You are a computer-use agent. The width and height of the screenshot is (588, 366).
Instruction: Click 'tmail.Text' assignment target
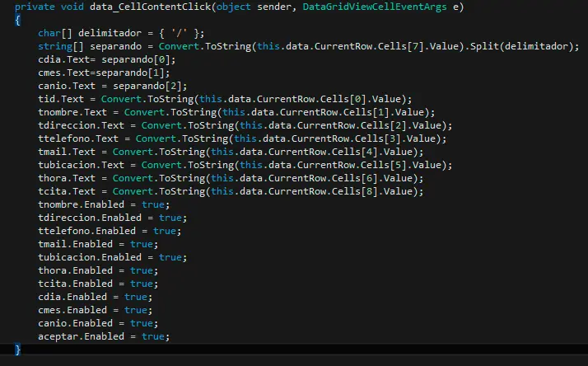click(x=67, y=152)
